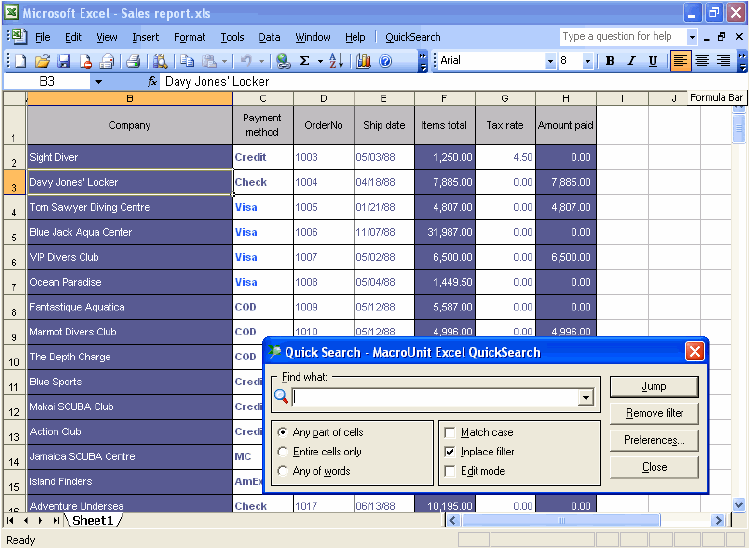
Task: Click the Close button in Quick Search
Action: click(x=654, y=467)
